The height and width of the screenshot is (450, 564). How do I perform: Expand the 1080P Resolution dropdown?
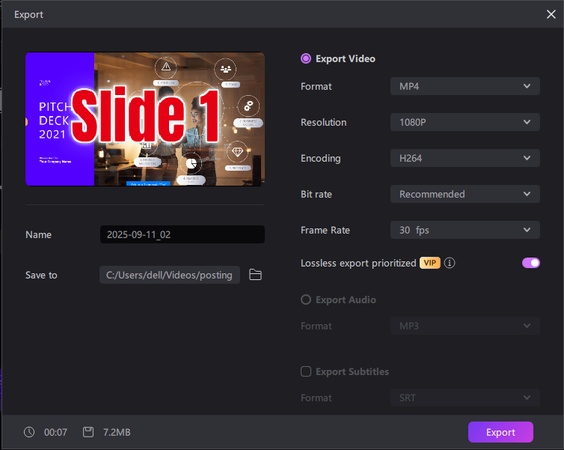[465, 122]
